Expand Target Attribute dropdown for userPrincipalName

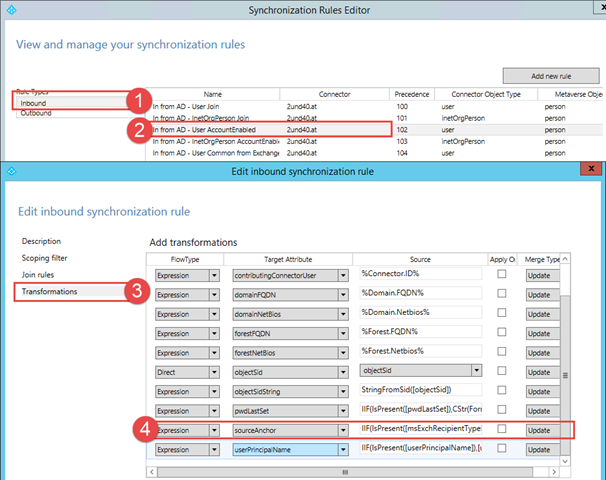(x=343, y=449)
